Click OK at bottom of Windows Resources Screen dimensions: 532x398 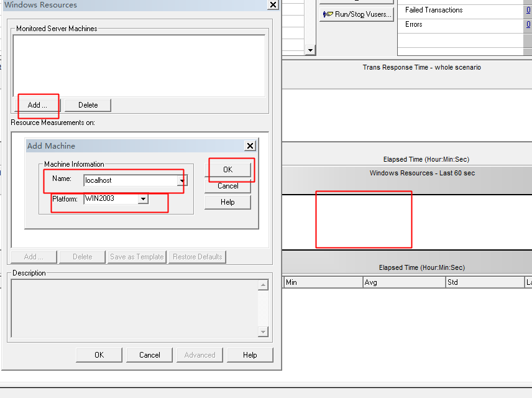coord(99,355)
